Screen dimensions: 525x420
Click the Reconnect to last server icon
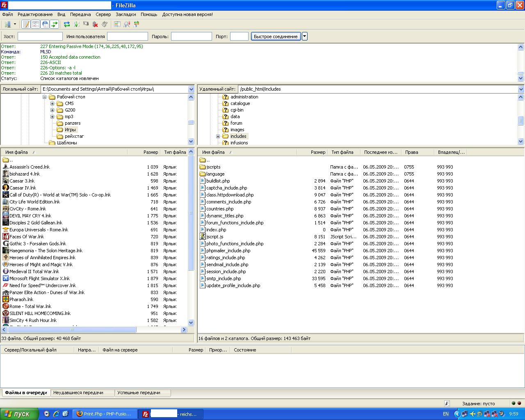105,24
